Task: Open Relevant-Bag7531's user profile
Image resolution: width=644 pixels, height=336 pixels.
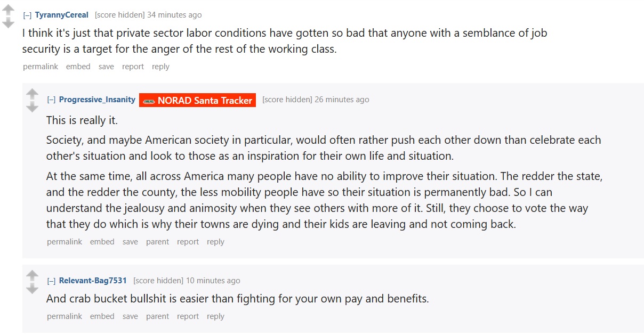Action: [x=93, y=281]
